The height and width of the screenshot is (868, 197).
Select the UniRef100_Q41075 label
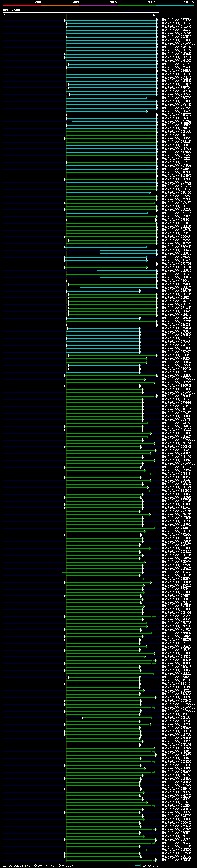pos(176,260)
